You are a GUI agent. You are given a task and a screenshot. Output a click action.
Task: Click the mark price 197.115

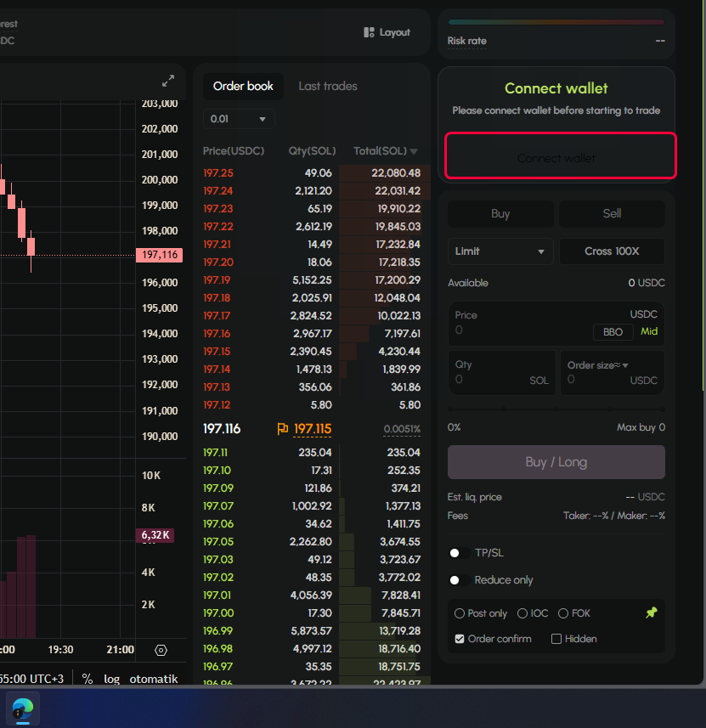point(313,428)
